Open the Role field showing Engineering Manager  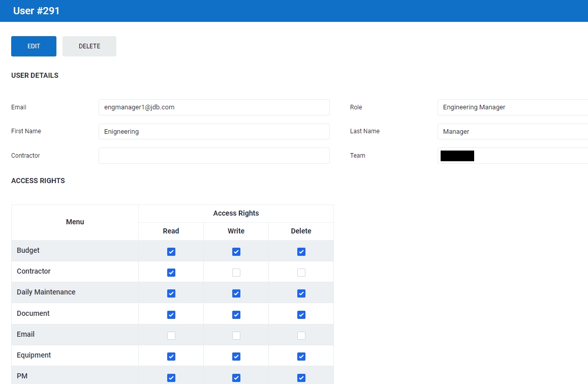(512, 107)
